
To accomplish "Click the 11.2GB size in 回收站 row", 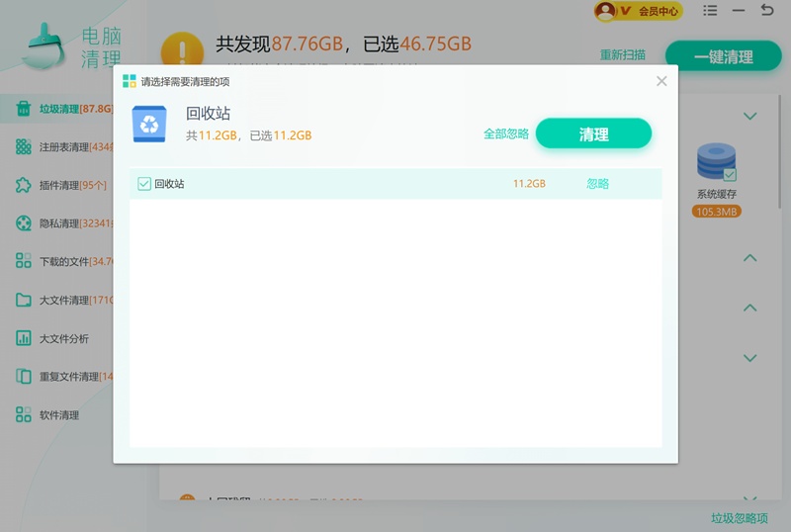I will [x=529, y=184].
